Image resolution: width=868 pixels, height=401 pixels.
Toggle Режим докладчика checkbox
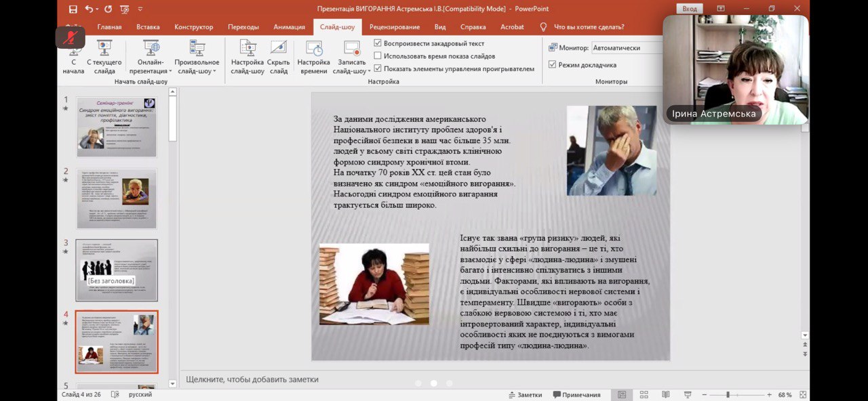pyautogui.click(x=553, y=65)
